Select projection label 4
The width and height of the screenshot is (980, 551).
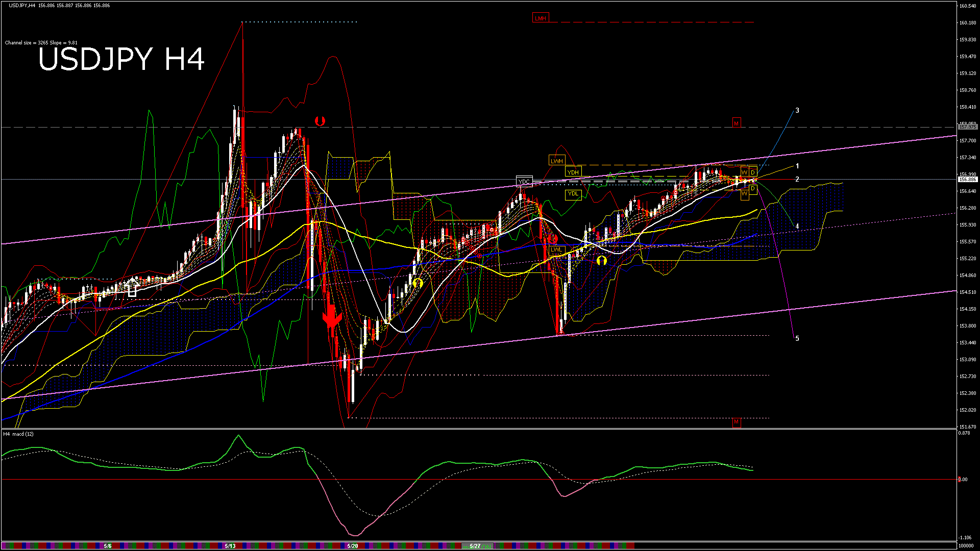click(x=797, y=226)
